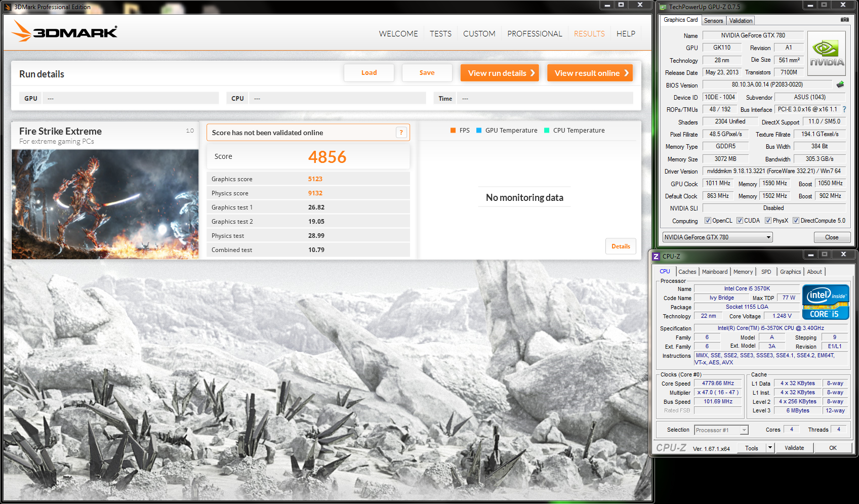
Task: Click CPU-Z title bar Z icon
Action: tap(656, 257)
